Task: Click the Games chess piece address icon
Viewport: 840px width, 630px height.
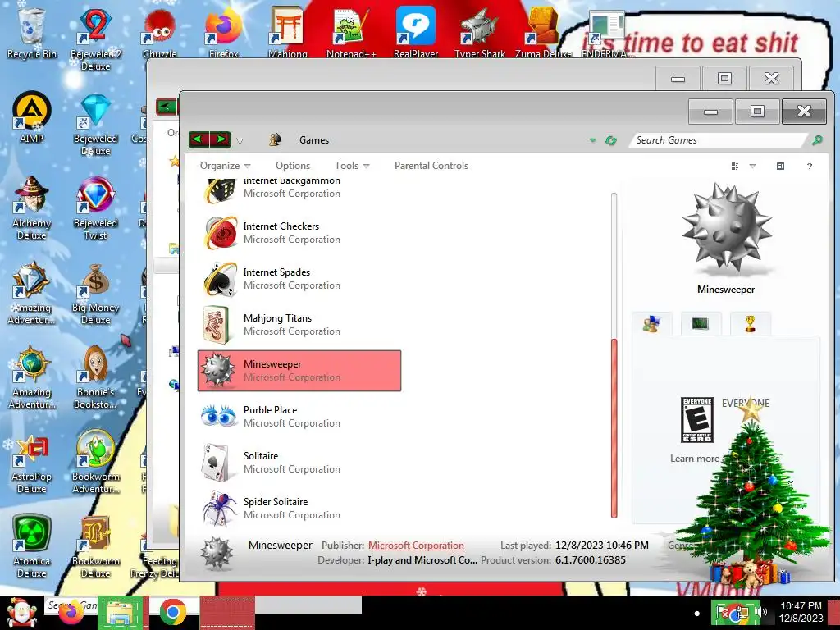Action: click(x=276, y=139)
